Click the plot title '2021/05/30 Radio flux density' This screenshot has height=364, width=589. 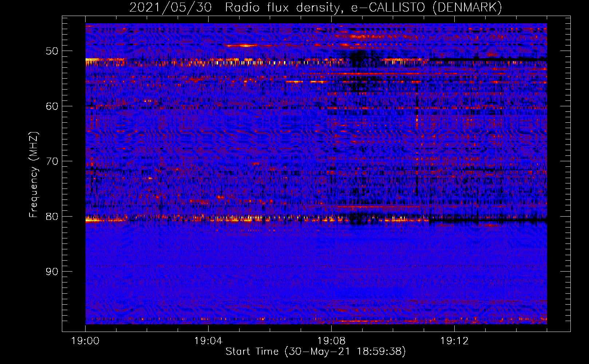tap(236, 7)
